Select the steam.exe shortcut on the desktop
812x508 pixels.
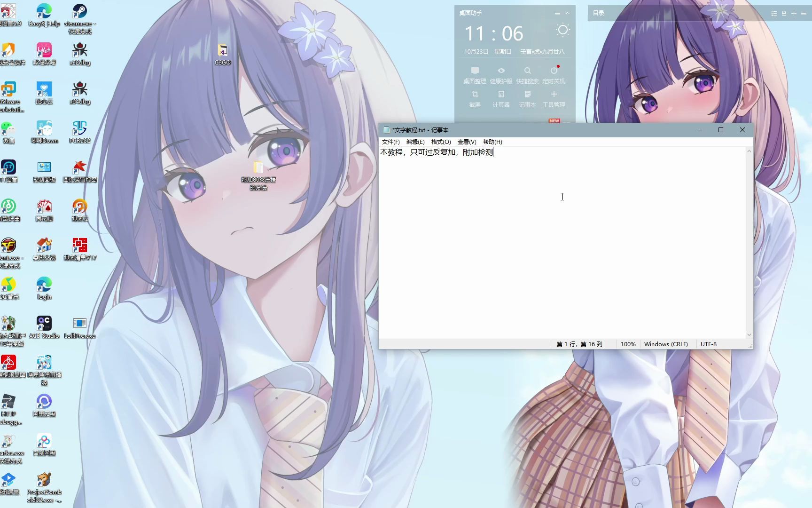tap(80, 19)
